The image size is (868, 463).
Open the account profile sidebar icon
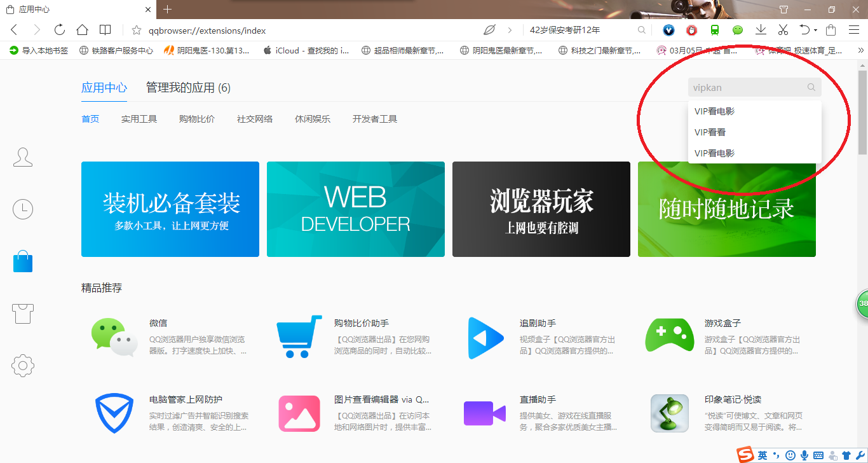23,157
